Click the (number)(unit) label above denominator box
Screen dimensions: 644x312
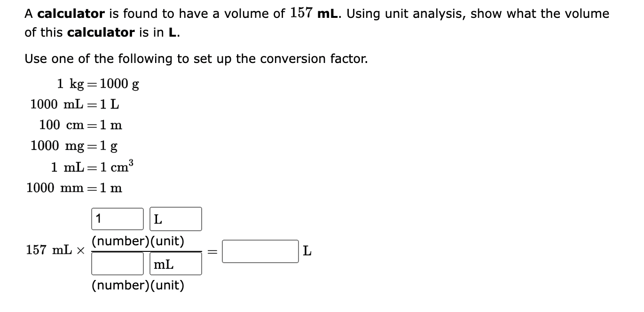pos(139,242)
